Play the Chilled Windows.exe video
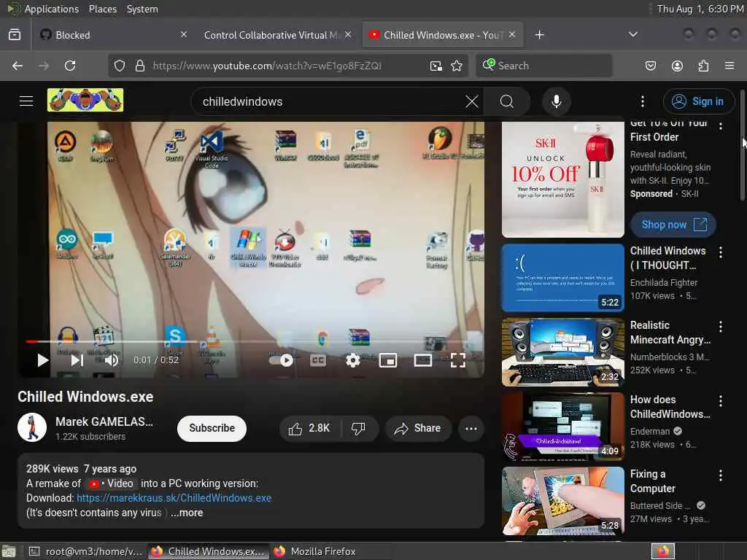This screenshot has width=747, height=560. (43, 360)
